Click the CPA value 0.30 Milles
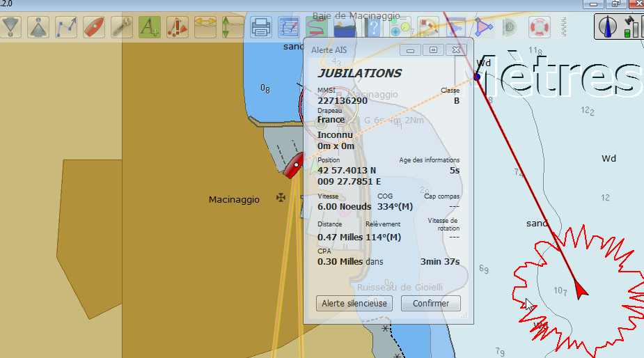The width and height of the screenshot is (644, 358). click(340, 261)
